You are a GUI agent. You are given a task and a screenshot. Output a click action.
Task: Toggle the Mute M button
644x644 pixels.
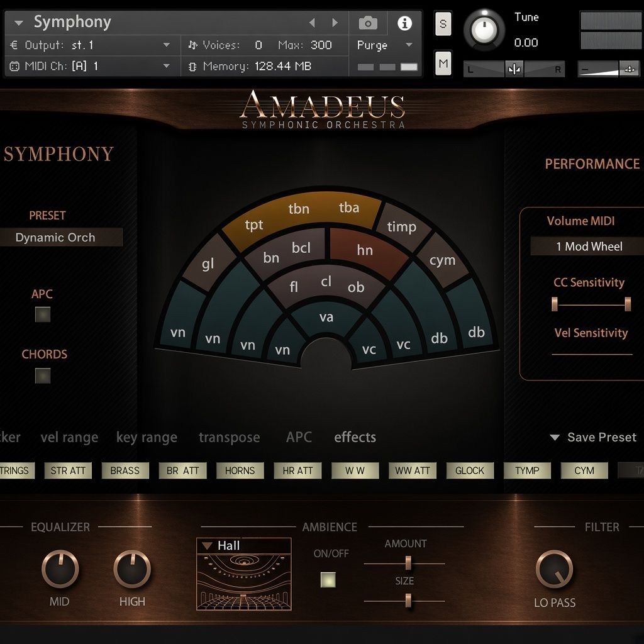point(443,64)
